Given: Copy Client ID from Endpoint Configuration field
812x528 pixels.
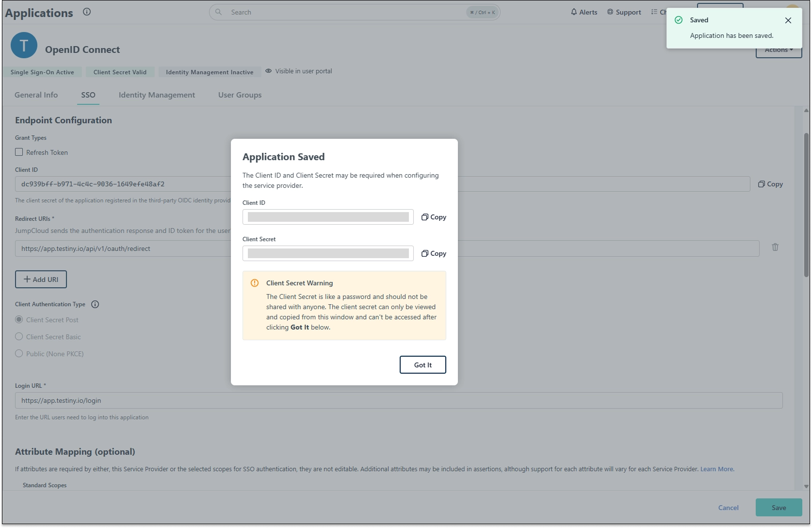Looking at the screenshot, I should 770,184.
